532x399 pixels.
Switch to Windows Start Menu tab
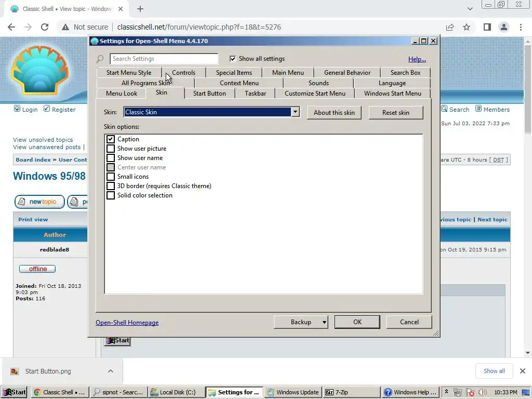coord(393,94)
